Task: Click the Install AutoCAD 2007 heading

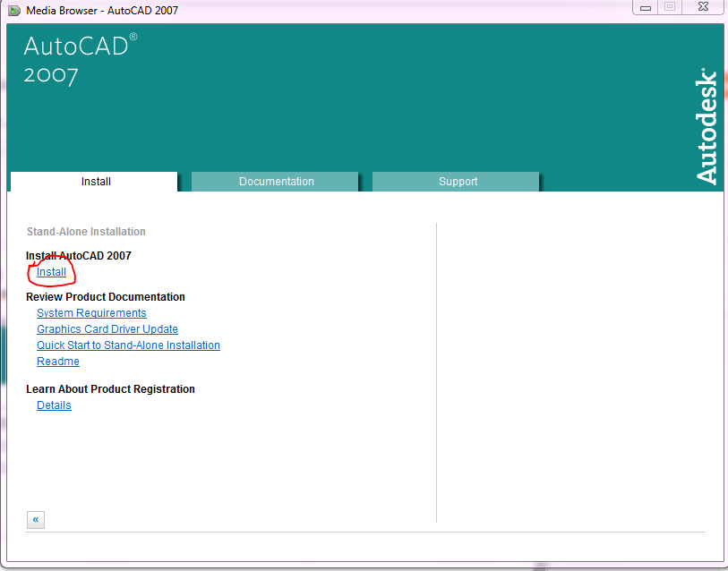Action: (x=78, y=255)
